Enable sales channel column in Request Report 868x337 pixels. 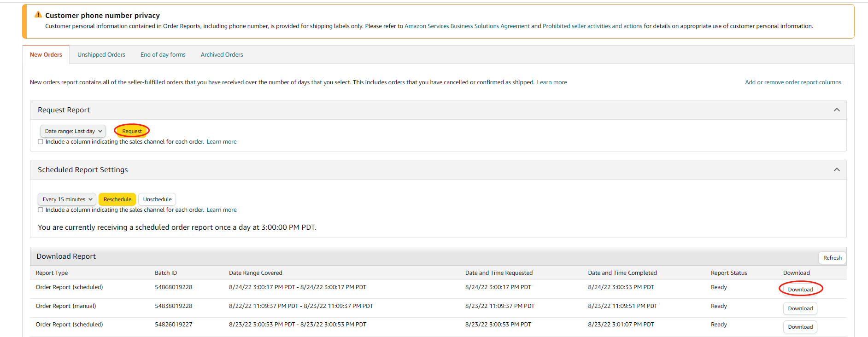pos(41,142)
